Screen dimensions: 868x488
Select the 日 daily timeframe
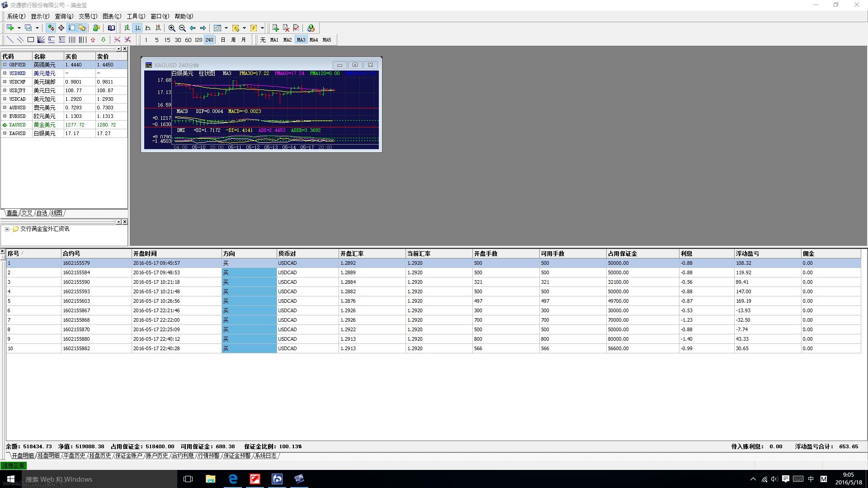click(223, 40)
